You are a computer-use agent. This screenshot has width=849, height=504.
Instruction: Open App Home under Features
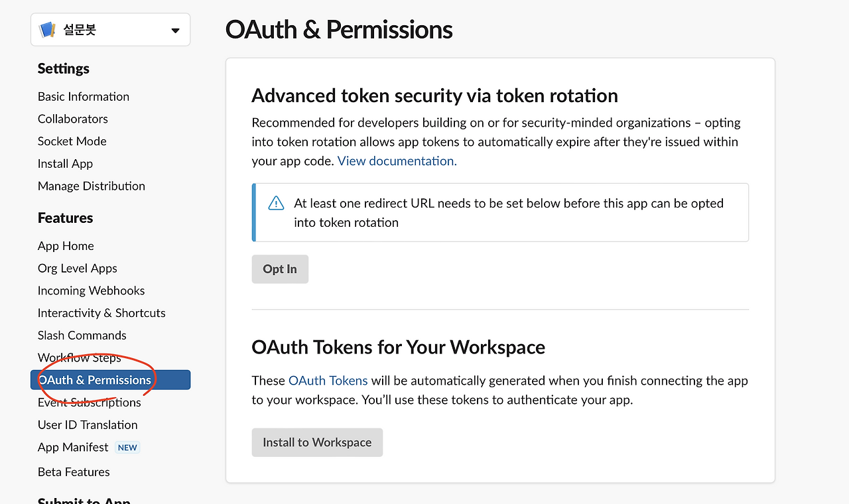(x=66, y=246)
